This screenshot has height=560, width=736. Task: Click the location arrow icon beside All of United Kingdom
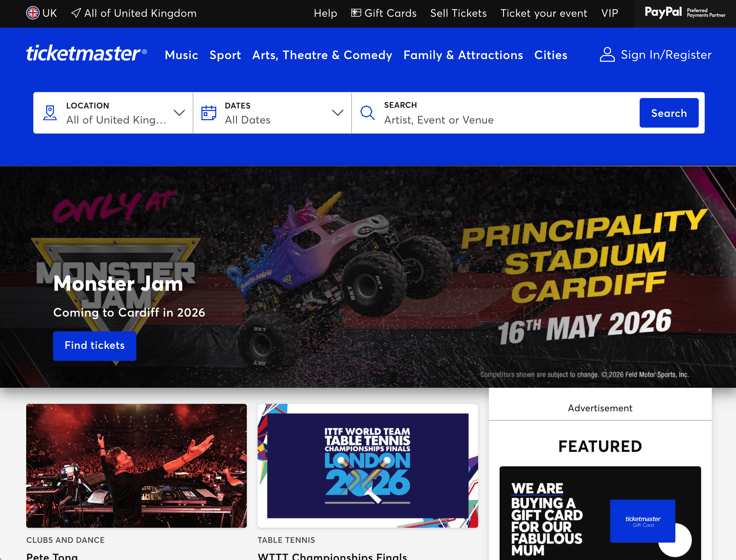[76, 13]
